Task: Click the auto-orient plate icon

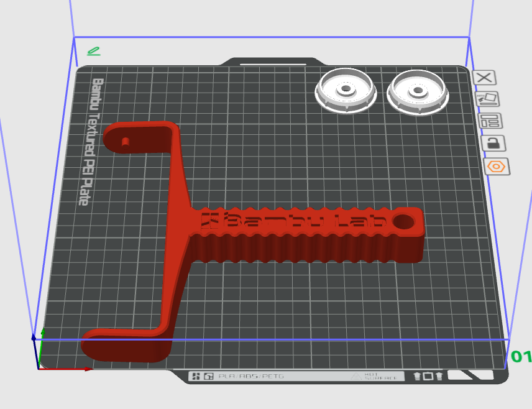Action: [x=487, y=99]
